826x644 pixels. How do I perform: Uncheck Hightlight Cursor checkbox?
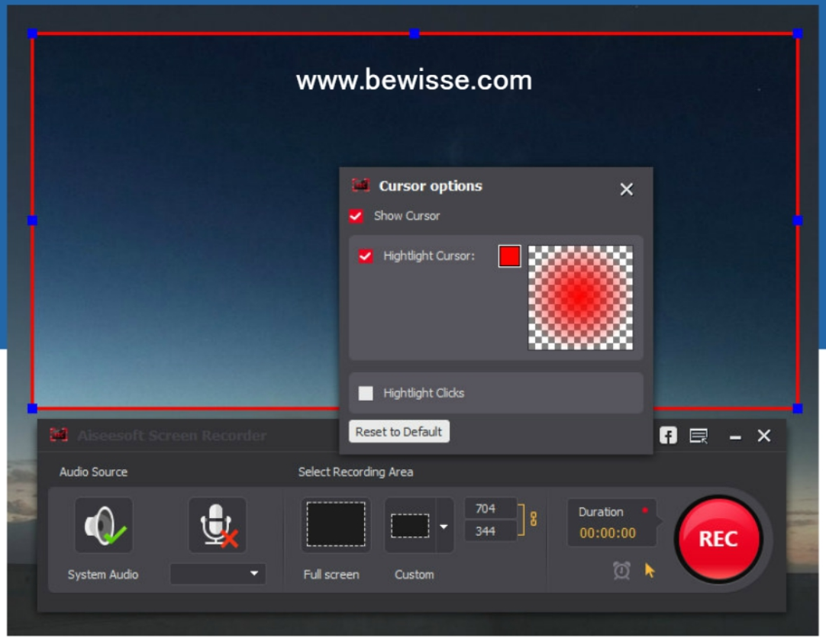click(x=366, y=256)
